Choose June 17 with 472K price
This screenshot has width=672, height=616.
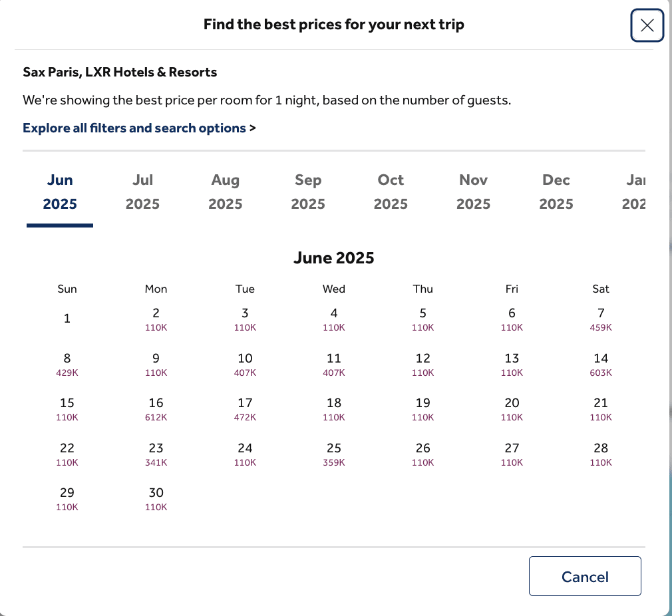pos(245,409)
